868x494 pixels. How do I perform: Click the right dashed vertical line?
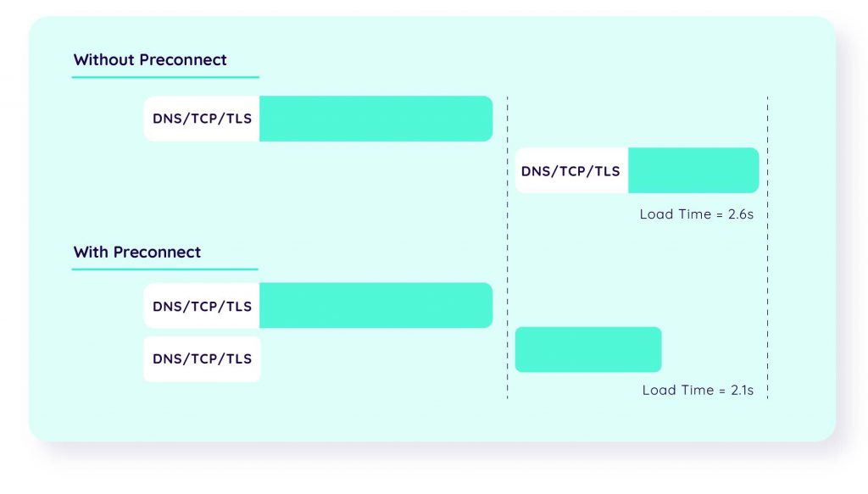[767, 254]
